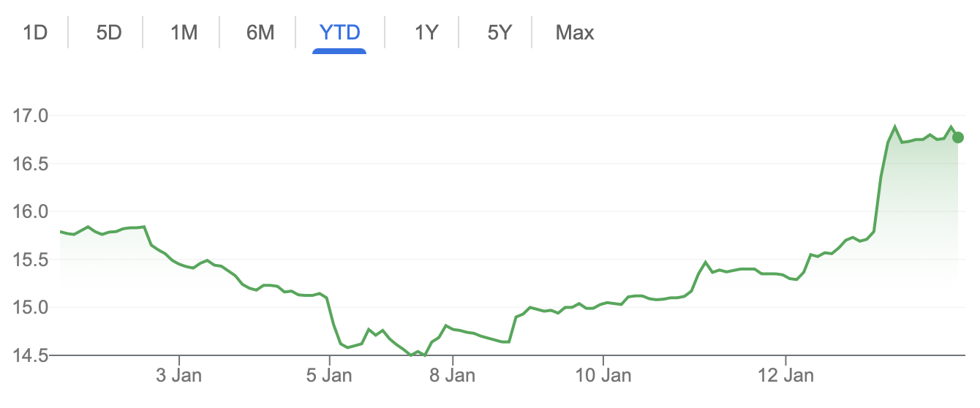Click the 3 Jan date label
Viewport: 980px width, 408px height.
coord(179,377)
